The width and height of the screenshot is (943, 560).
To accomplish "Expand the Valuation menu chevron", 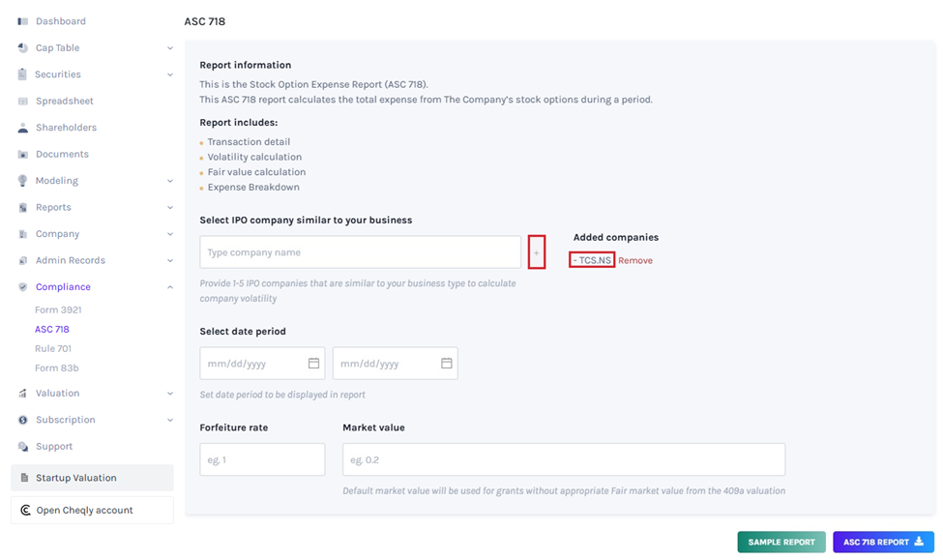I will pos(170,394).
